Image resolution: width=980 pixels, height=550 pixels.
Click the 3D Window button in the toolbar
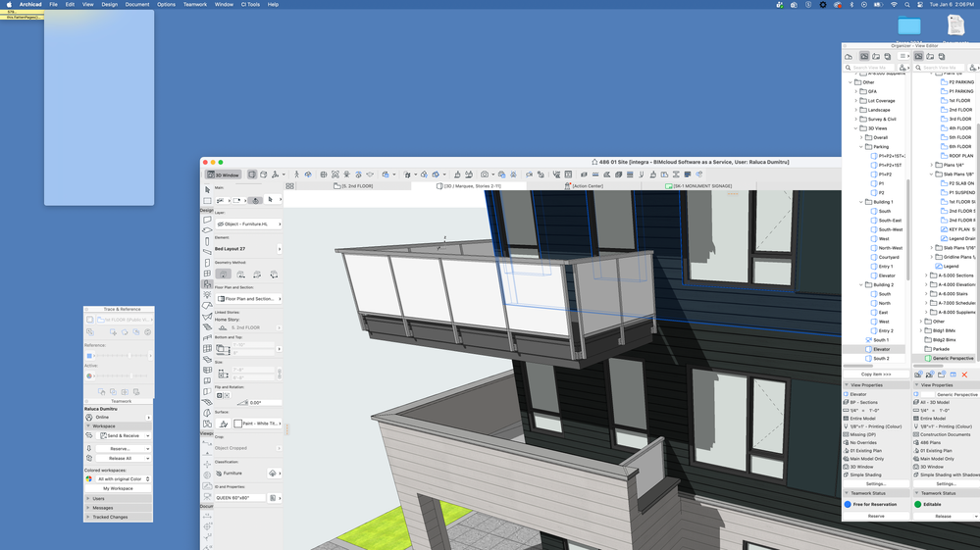[223, 175]
